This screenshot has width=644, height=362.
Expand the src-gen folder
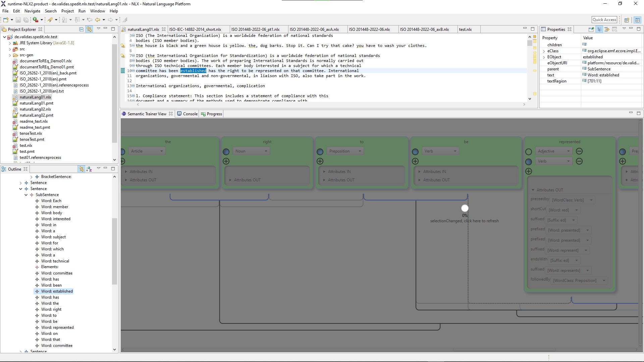coord(10,55)
